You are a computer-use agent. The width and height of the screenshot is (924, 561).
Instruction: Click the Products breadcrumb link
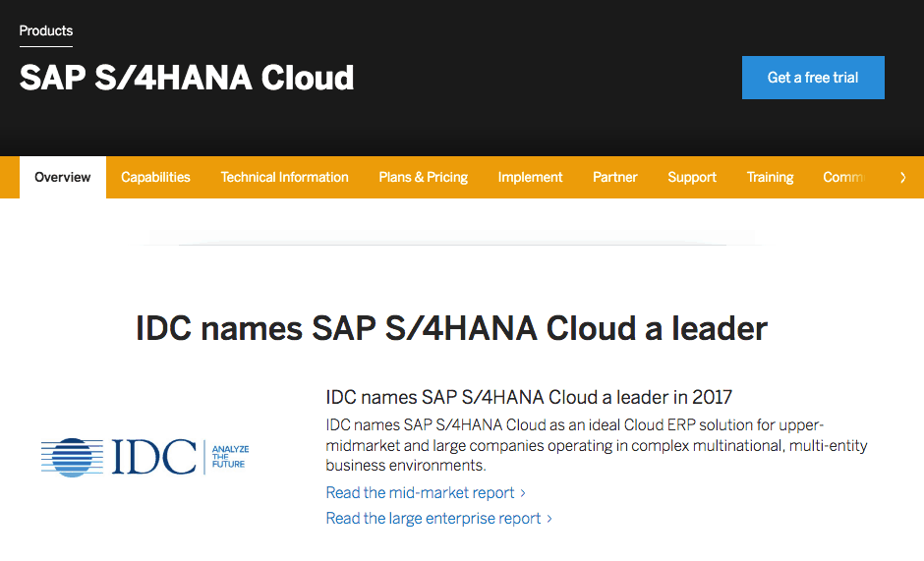point(46,30)
